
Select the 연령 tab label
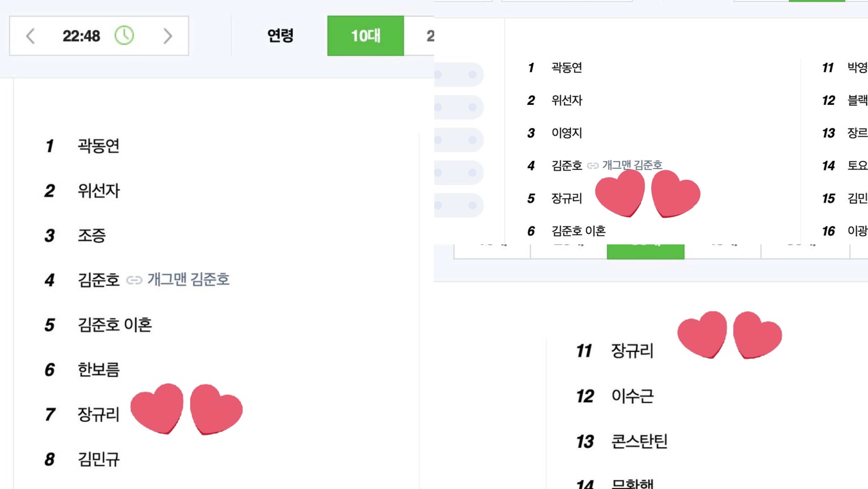[x=280, y=36]
